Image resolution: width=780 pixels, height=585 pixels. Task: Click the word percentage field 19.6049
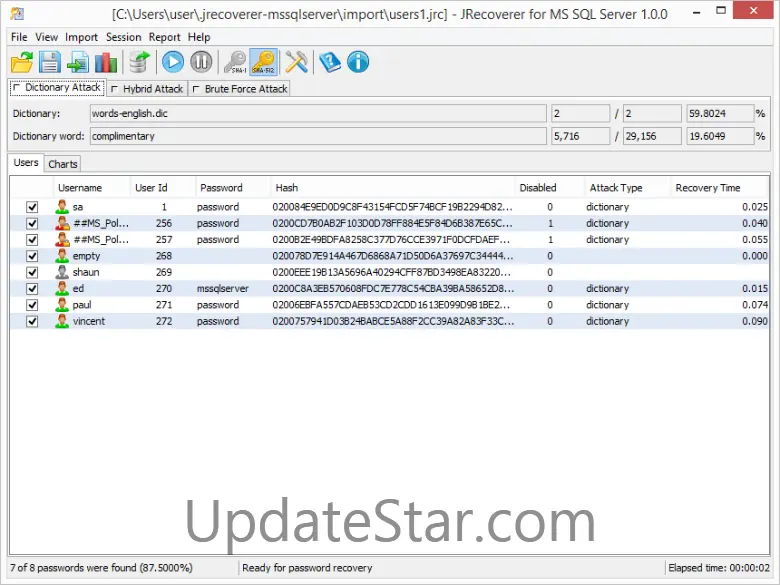click(x=720, y=136)
